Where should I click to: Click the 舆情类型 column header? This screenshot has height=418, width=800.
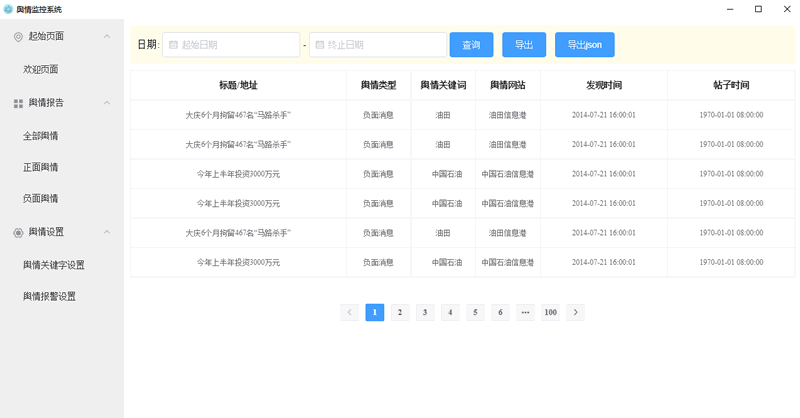(x=379, y=85)
